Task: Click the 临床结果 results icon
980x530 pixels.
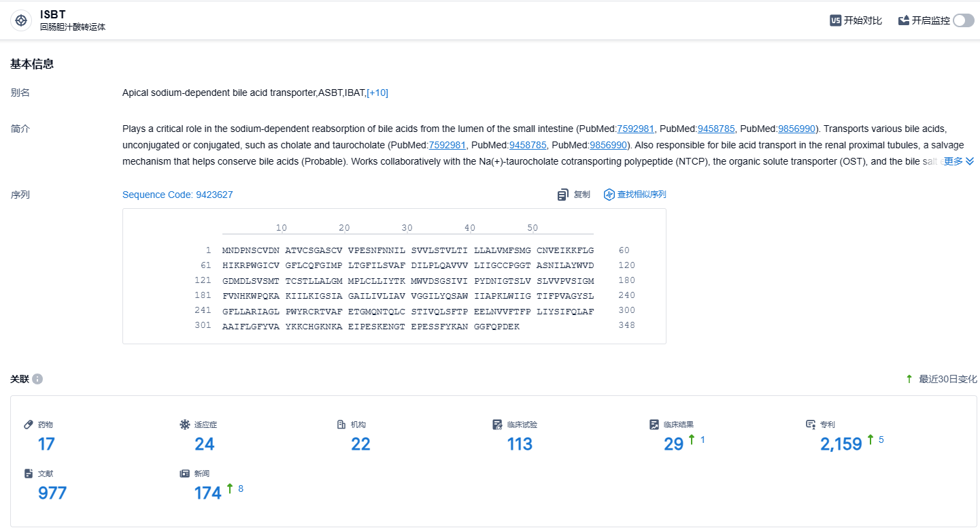Action: (x=654, y=425)
